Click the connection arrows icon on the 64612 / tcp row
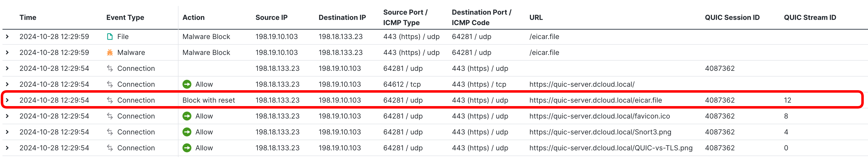868x161 pixels. 110,84
